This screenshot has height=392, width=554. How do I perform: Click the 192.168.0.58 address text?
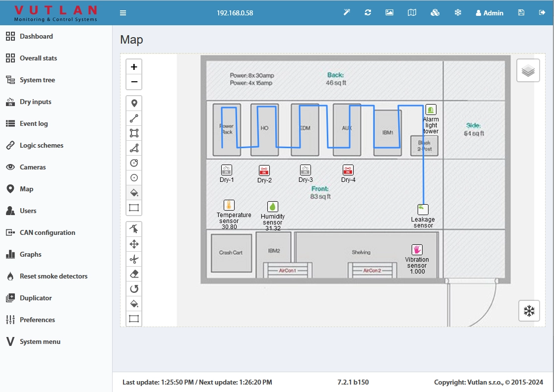point(235,13)
